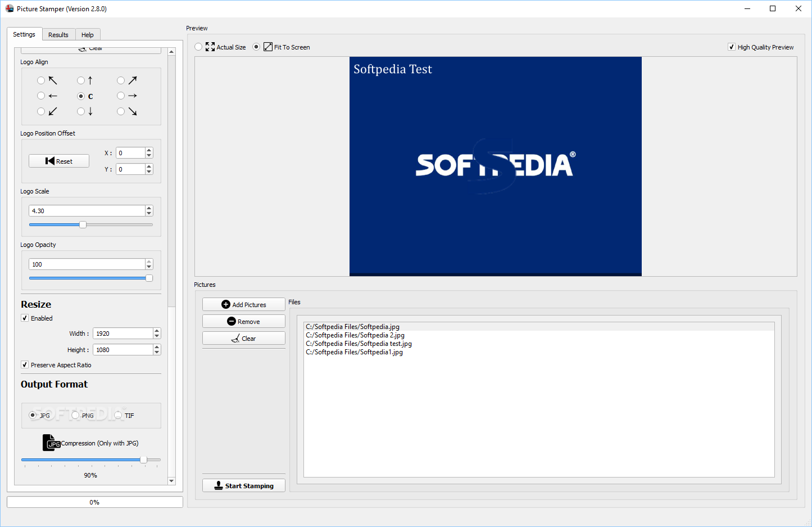Click Start Stamping button
Image resolution: width=812 pixels, height=527 pixels.
(x=244, y=485)
